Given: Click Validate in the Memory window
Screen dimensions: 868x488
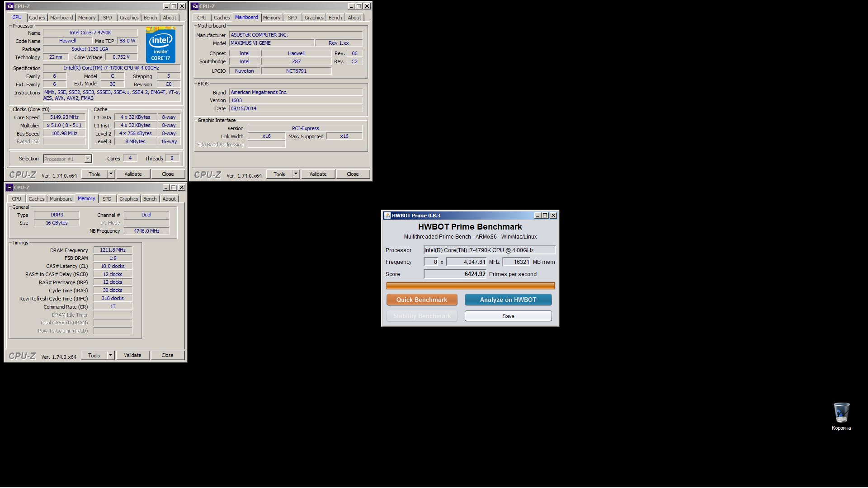Looking at the screenshot, I should (x=132, y=355).
